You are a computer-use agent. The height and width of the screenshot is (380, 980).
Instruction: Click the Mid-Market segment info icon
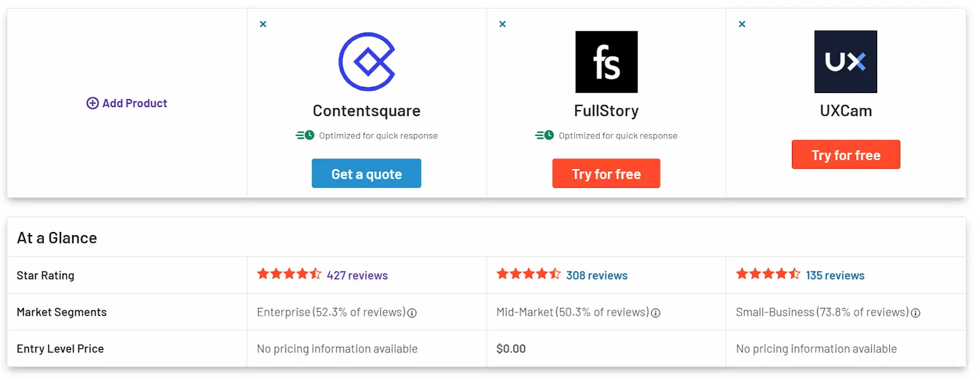click(655, 313)
